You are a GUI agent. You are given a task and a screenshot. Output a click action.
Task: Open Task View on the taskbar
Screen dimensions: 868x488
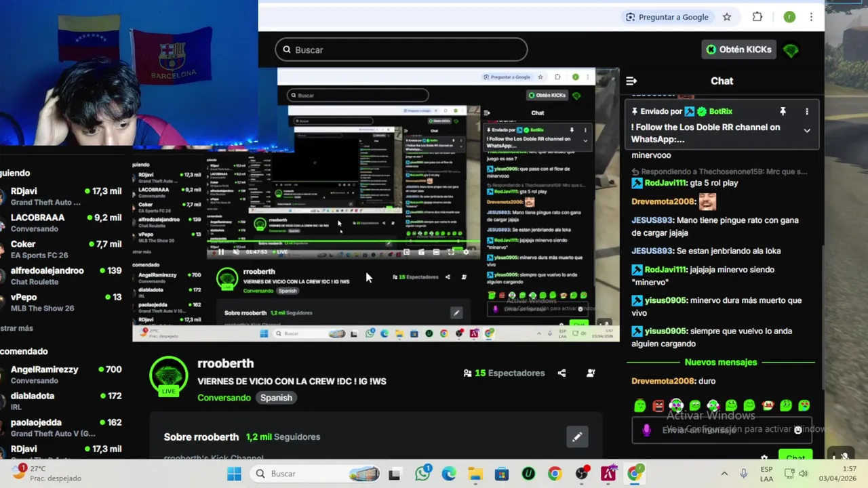pyautogui.click(x=394, y=474)
